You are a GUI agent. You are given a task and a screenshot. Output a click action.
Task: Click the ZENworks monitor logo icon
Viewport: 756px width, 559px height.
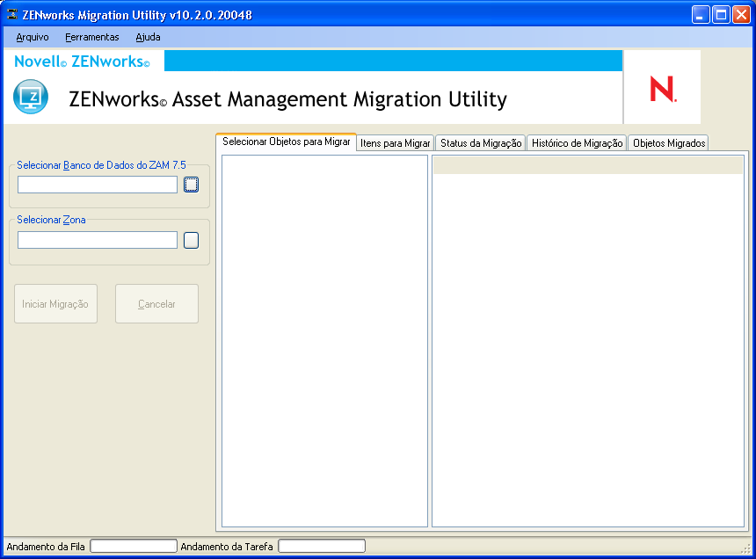31,97
